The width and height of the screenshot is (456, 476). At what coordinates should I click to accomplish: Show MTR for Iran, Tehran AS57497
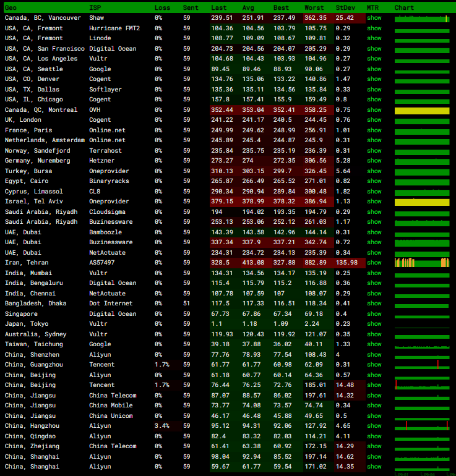coord(374,263)
